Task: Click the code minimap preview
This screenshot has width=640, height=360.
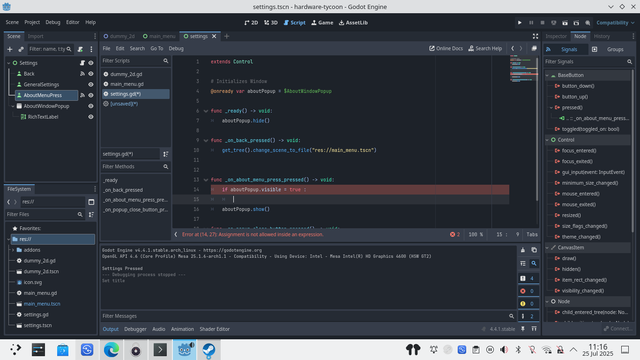Action: click(524, 69)
